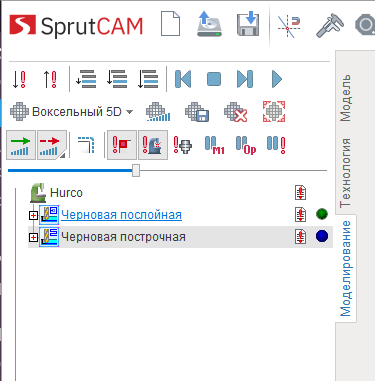
Task: Click the SprutCAM logo
Action: point(76,25)
